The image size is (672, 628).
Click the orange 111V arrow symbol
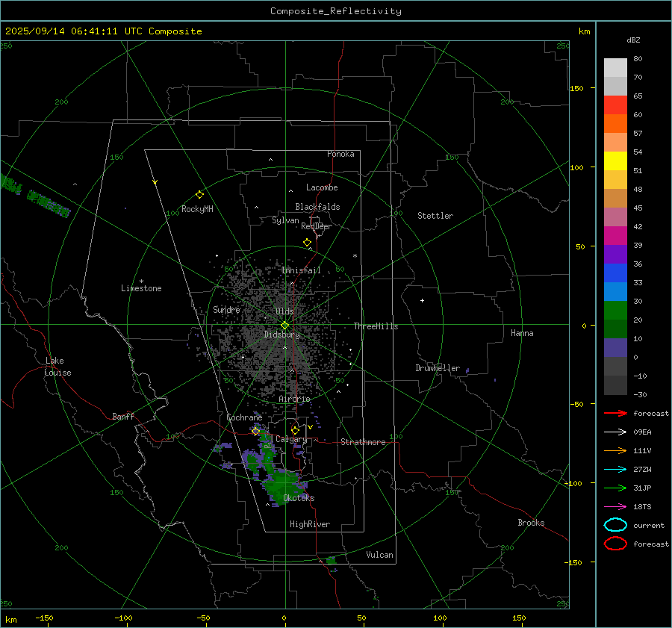tap(615, 450)
